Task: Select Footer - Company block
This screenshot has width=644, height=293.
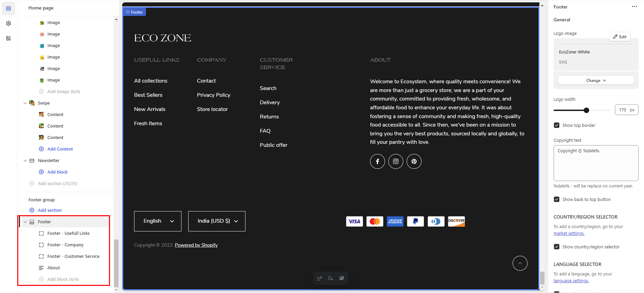Action: [65, 245]
